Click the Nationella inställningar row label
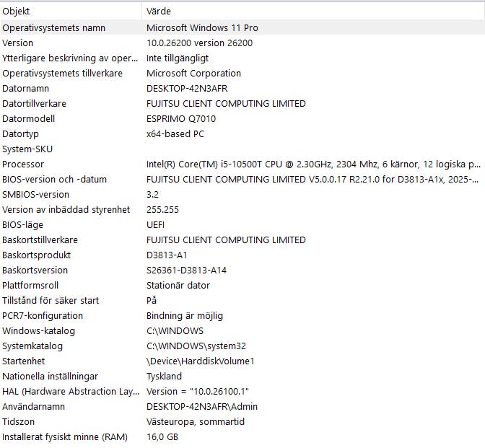This screenshot has height=448, width=485. pos(50,377)
